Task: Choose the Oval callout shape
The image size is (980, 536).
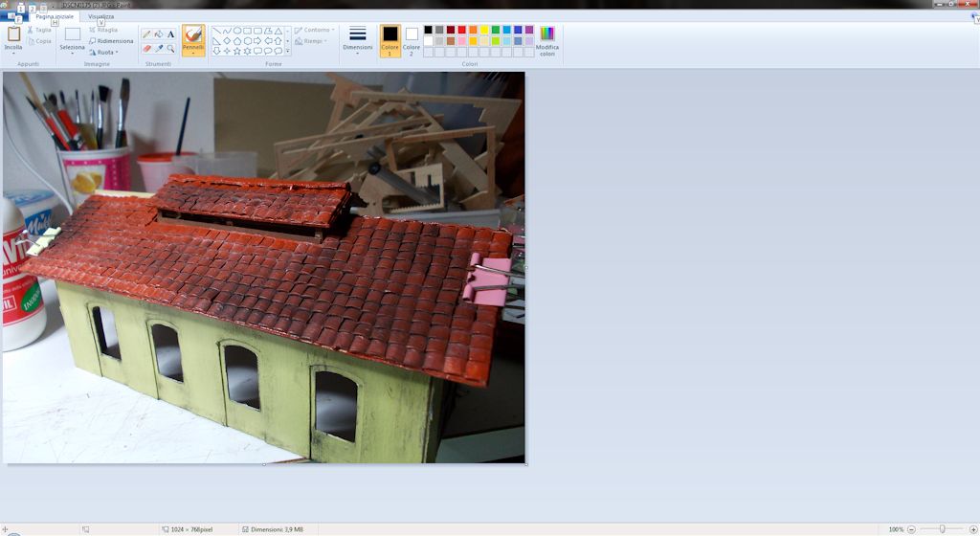Action: (x=268, y=51)
